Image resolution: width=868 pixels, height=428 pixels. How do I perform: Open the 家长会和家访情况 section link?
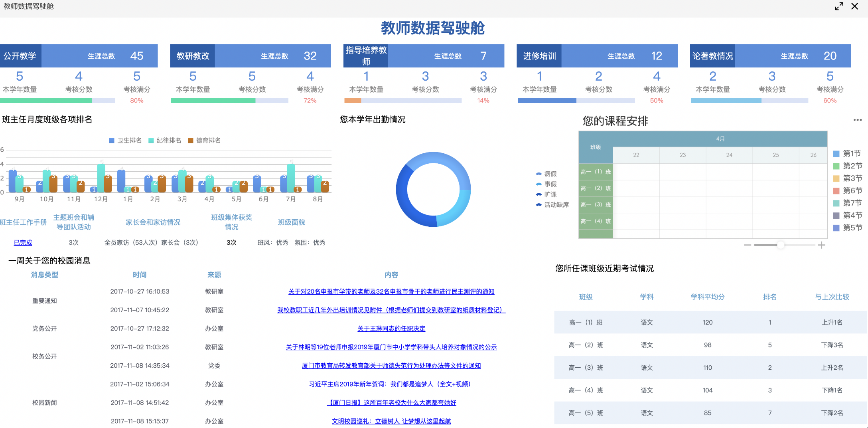point(154,222)
